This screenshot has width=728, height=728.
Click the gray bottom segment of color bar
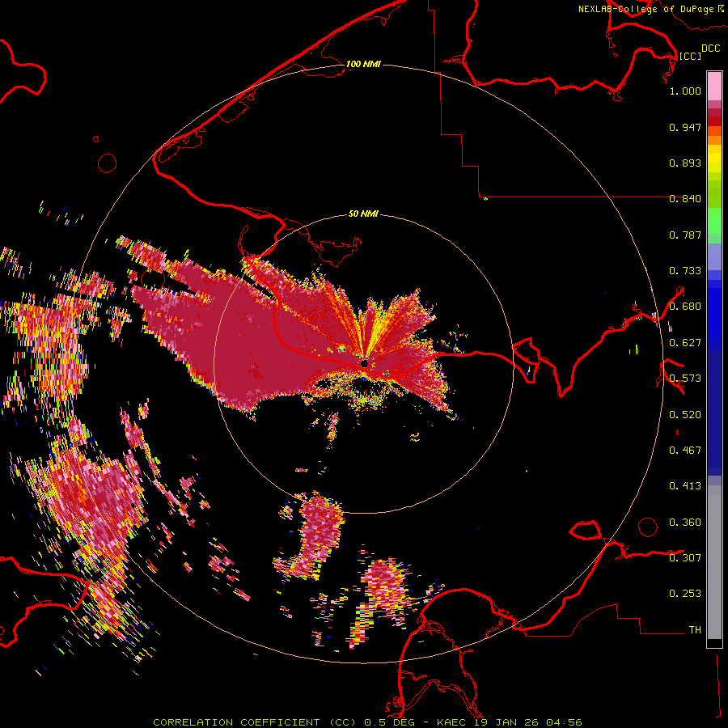(x=714, y=562)
